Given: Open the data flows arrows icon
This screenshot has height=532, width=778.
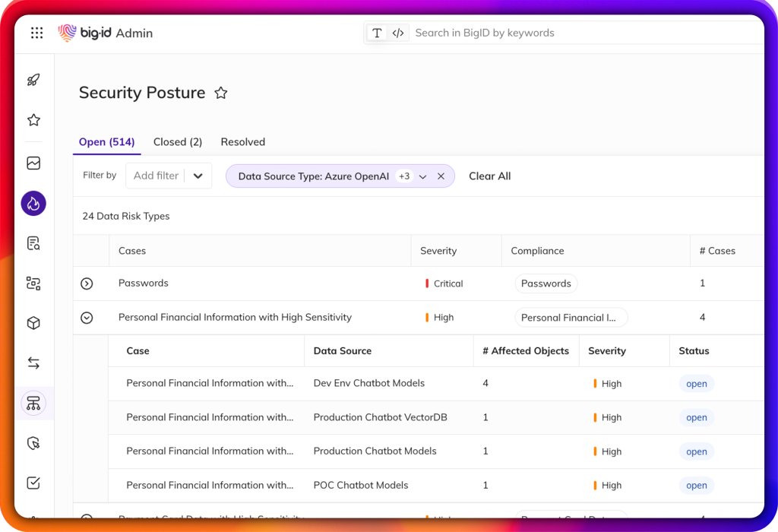Looking at the screenshot, I should click(x=33, y=363).
